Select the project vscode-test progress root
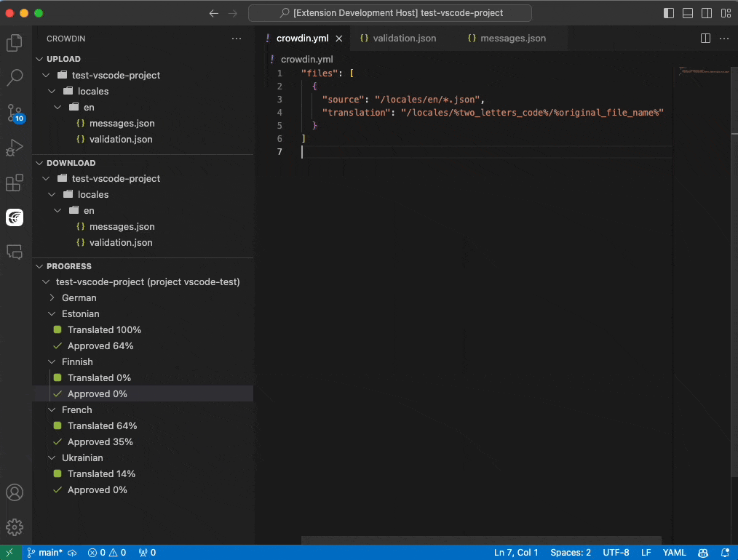Image resolution: width=738 pixels, height=560 pixels. click(x=143, y=282)
